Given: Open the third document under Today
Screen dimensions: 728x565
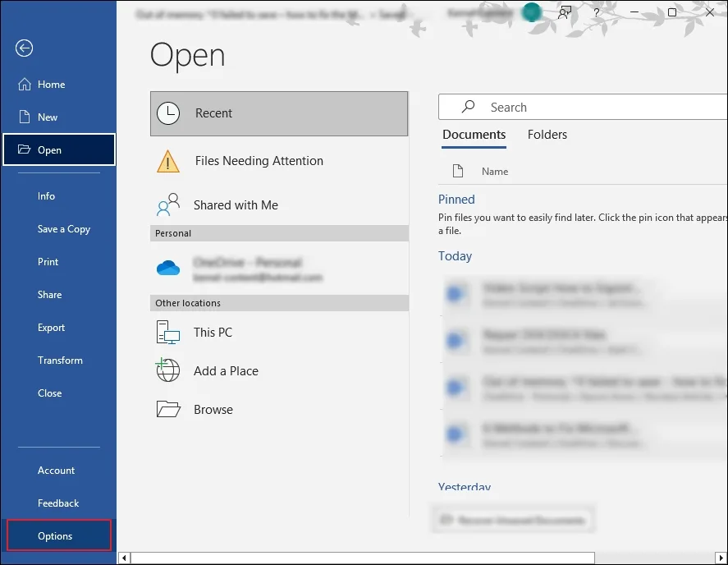Looking at the screenshot, I should pyautogui.click(x=584, y=388).
